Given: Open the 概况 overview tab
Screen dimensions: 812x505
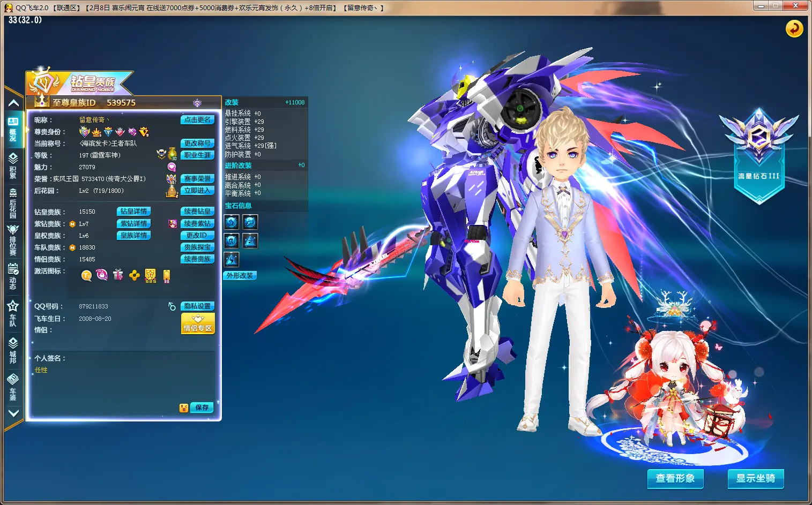Looking at the screenshot, I should (13, 130).
